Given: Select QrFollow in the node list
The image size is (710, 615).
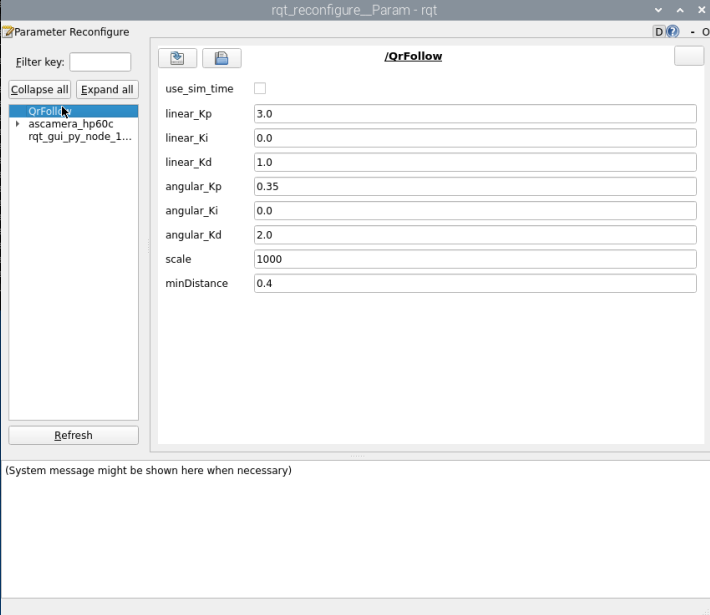Looking at the screenshot, I should click(x=73, y=111).
